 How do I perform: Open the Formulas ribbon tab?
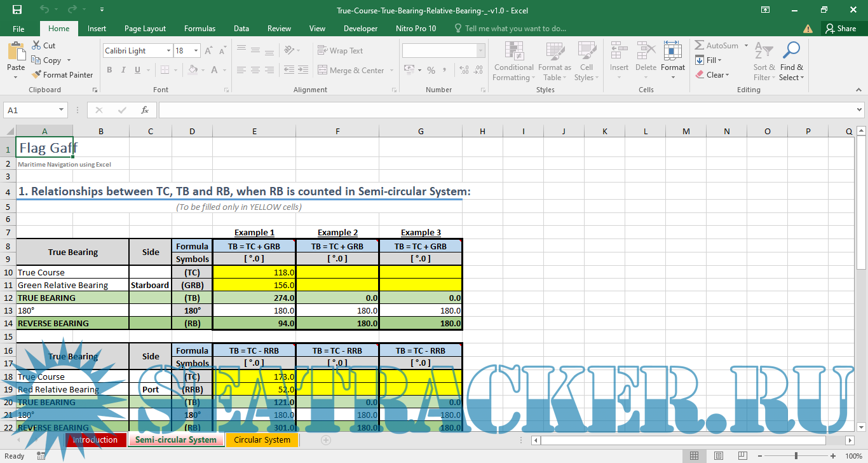[200, 29]
